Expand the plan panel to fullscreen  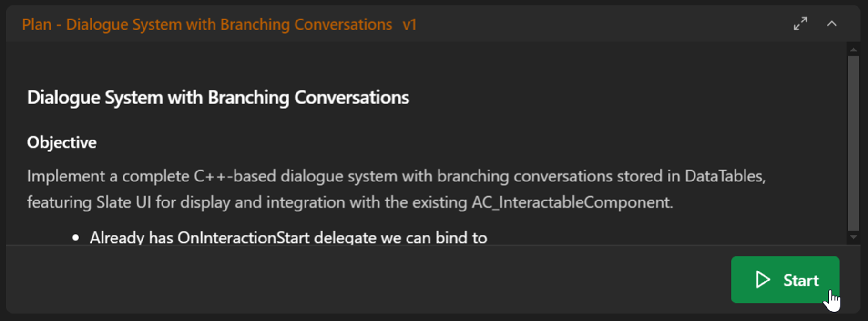(800, 24)
